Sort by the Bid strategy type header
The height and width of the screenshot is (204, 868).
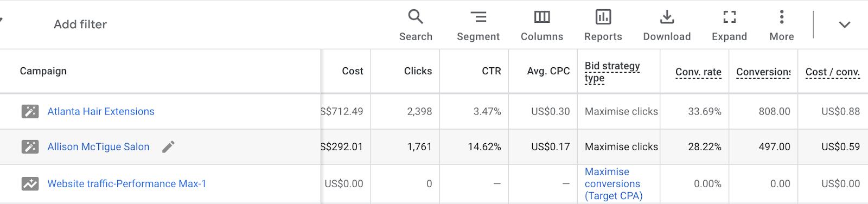coord(612,72)
